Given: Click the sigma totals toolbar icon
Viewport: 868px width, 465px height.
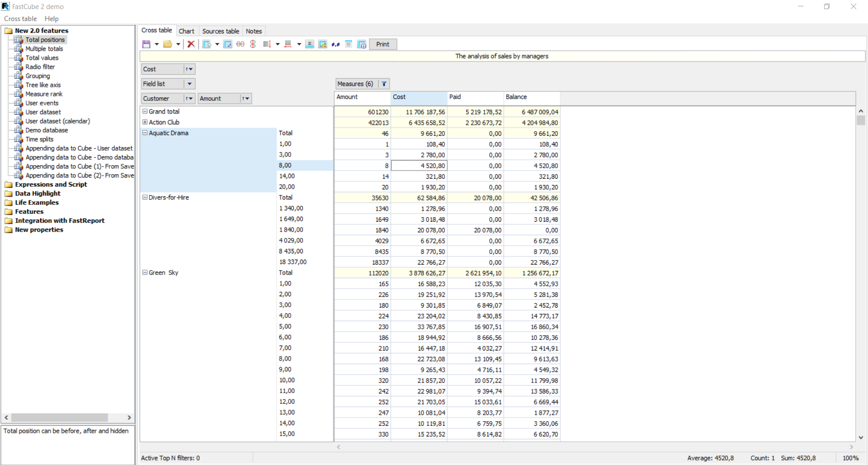Looking at the screenshot, I should (310, 44).
